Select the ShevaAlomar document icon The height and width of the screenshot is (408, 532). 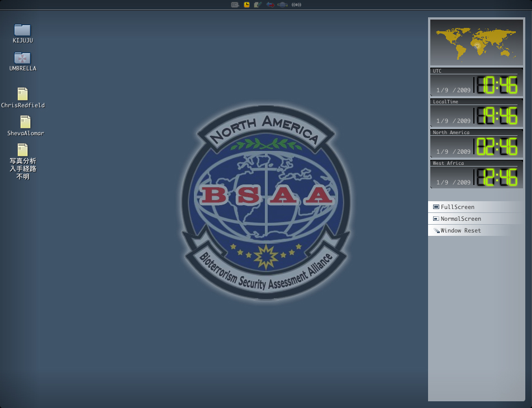tap(25, 122)
